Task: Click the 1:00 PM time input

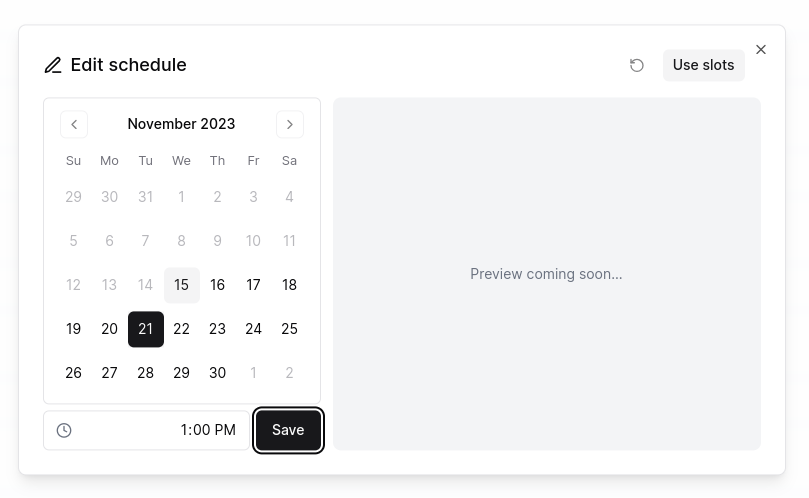Action: [x=160, y=430]
